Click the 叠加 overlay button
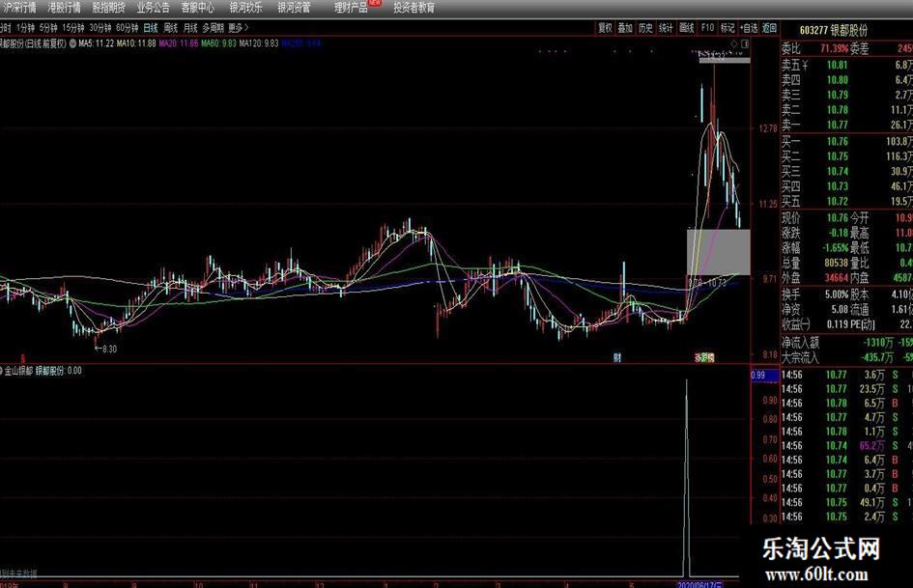Image resolution: width=913 pixels, height=588 pixels. click(625, 27)
